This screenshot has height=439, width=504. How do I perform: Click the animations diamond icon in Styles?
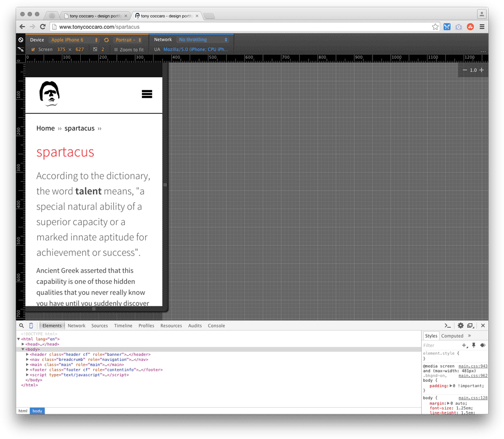coord(483,345)
